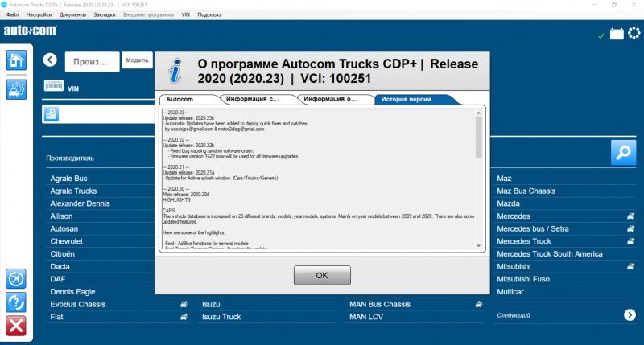Select manufacturer Maz Bus Chassis

coord(526,191)
